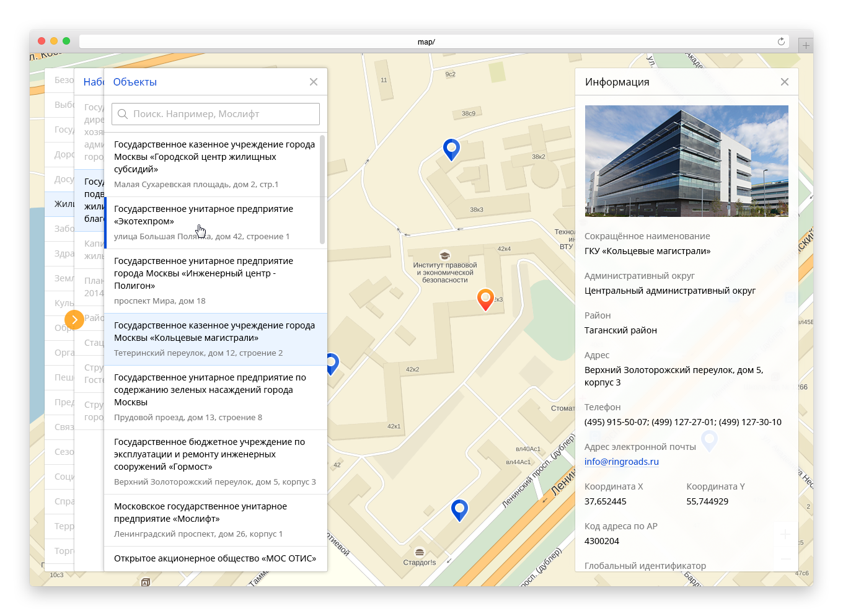Screen dimensions: 843x616
Task: Select «Экотехпром» in the objects list
Action: (x=216, y=222)
